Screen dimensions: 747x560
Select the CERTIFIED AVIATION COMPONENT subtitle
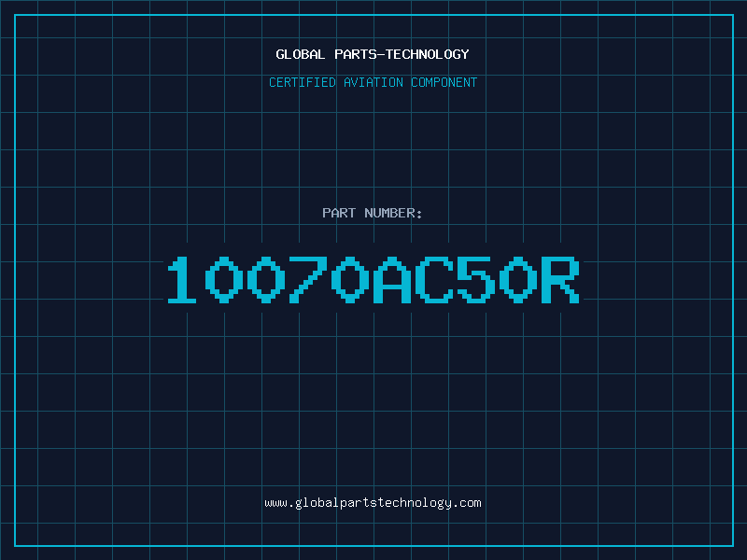(373, 82)
